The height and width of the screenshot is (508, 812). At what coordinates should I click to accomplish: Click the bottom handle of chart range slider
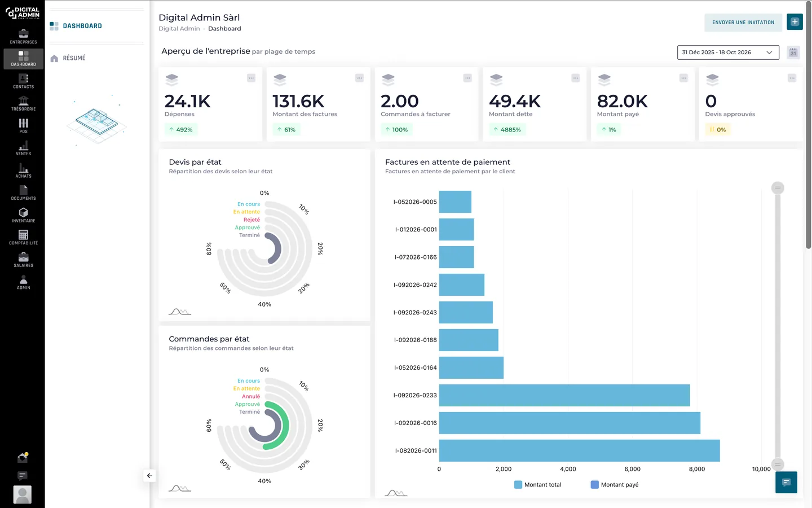(778, 465)
